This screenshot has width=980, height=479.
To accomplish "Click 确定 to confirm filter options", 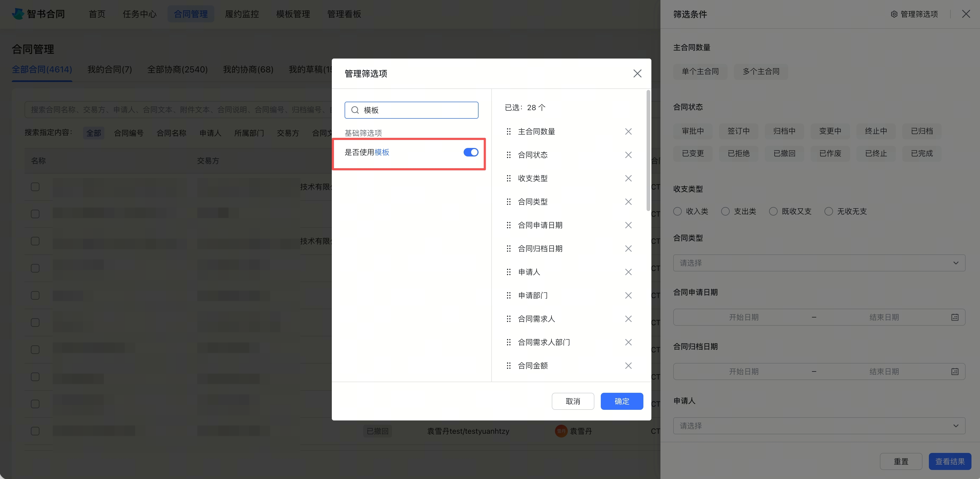I will point(622,401).
